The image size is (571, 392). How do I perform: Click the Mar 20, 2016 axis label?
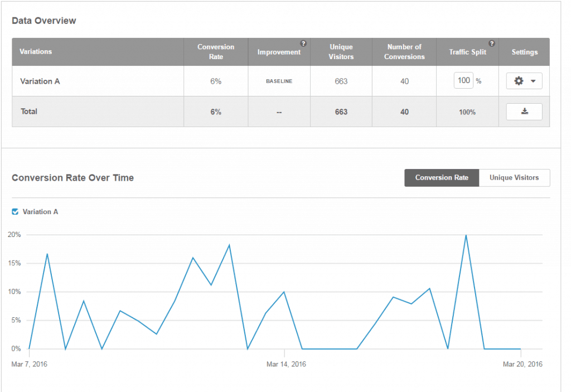(522, 364)
